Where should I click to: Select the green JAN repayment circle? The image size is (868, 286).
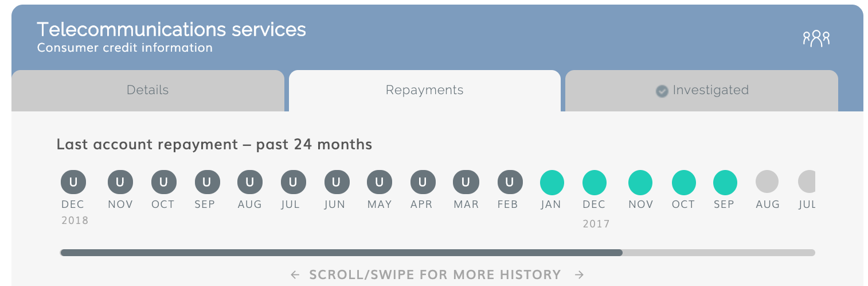[552, 182]
